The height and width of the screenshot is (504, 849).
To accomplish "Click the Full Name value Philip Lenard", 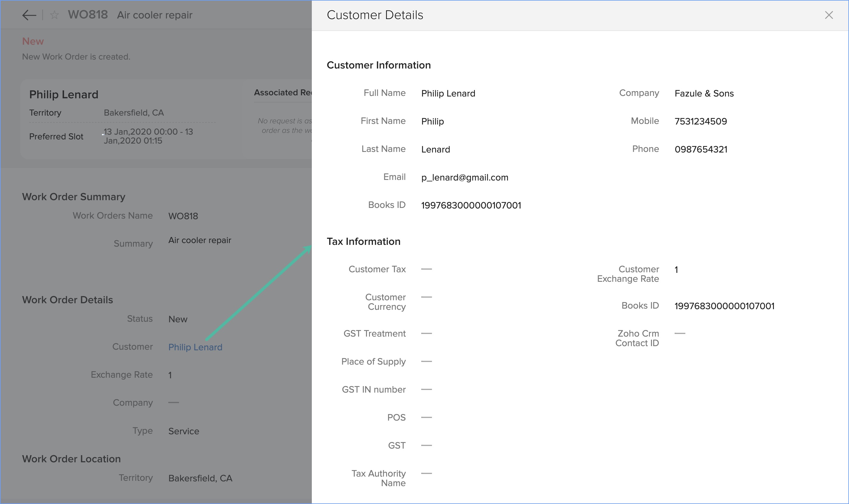I will 448,94.
